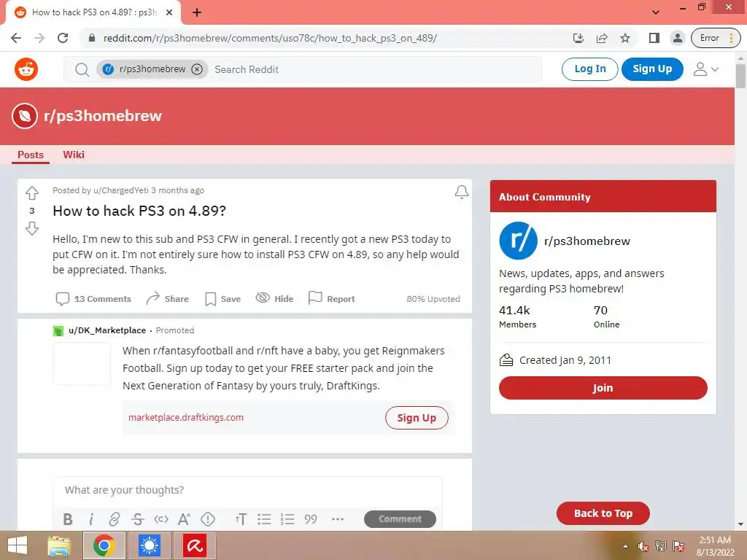Insert a bulleted list
The image size is (747, 560).
click(x=264, y=519)
